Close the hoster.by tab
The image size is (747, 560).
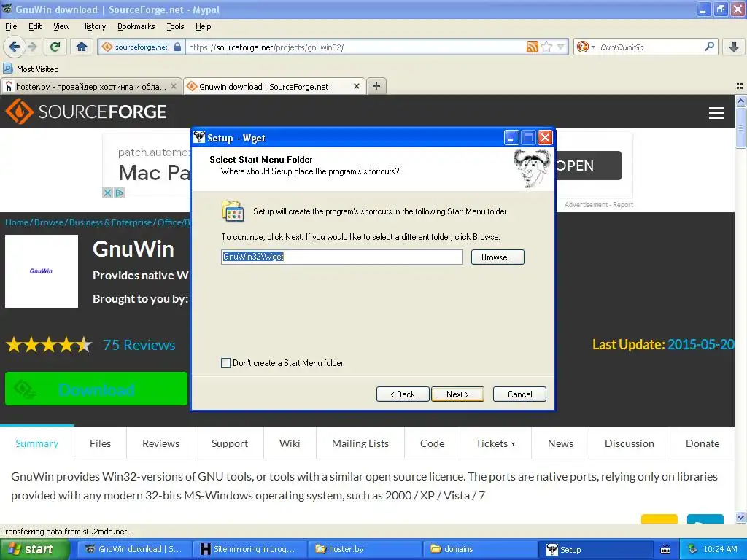[x=174, y=86]
